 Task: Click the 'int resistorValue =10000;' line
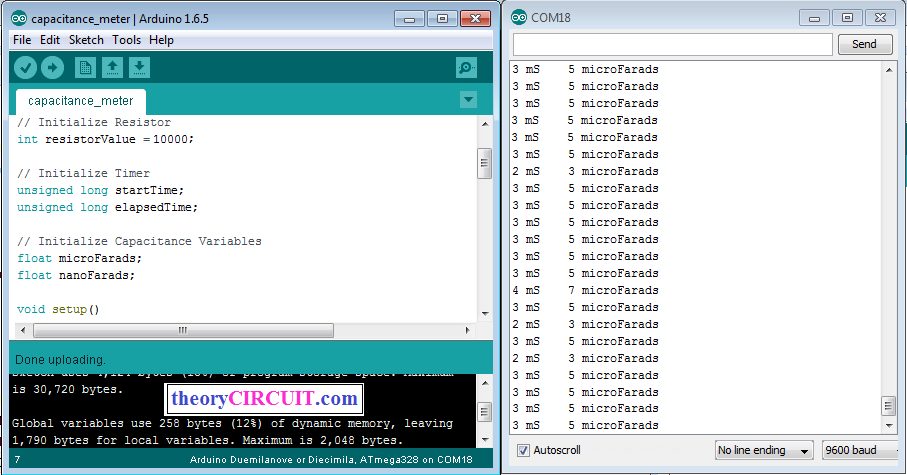(105, 139)
